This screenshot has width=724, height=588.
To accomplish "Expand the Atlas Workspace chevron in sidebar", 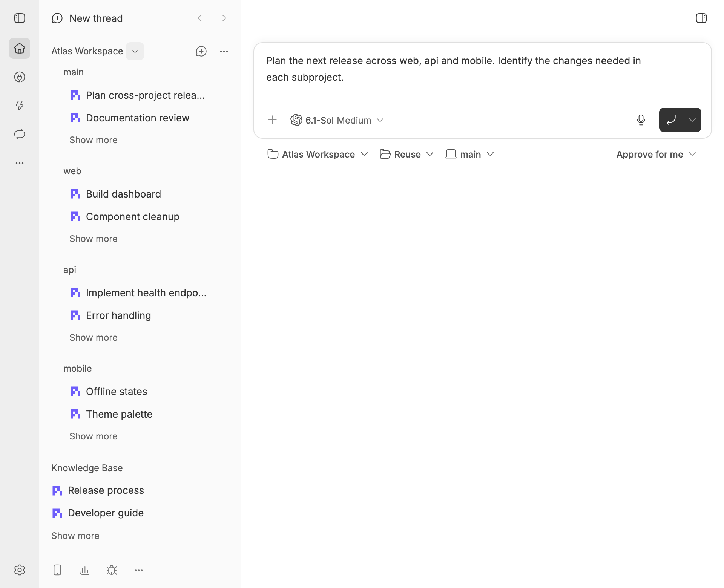I will (x=135, y=51).
